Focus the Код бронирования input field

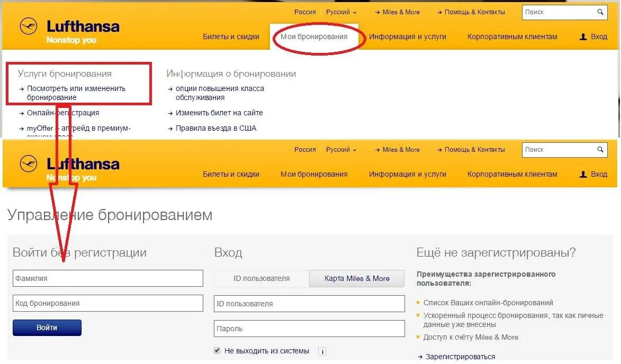click(x=107, y=304)
